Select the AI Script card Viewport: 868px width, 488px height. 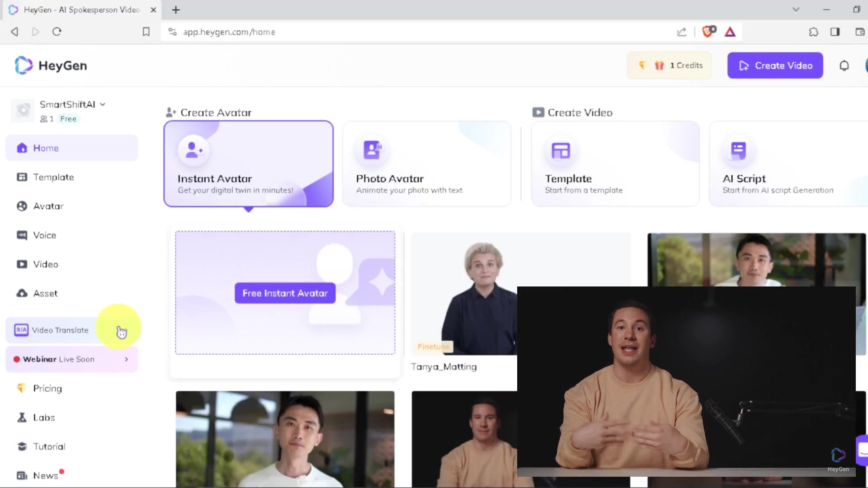point(789,164)
